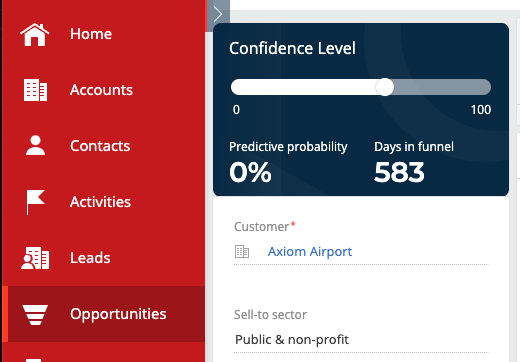Select the Opportunities menu entry

coord(118,314)
